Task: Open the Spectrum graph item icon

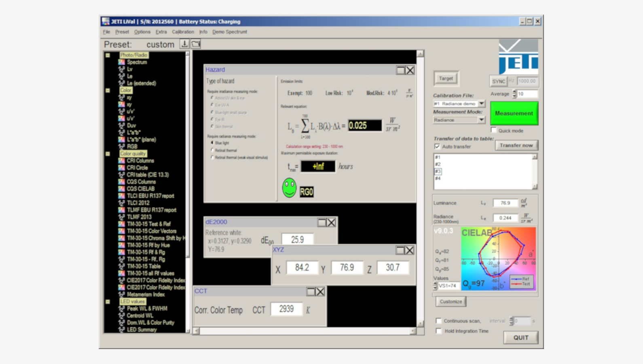Action: pos(121,62)
